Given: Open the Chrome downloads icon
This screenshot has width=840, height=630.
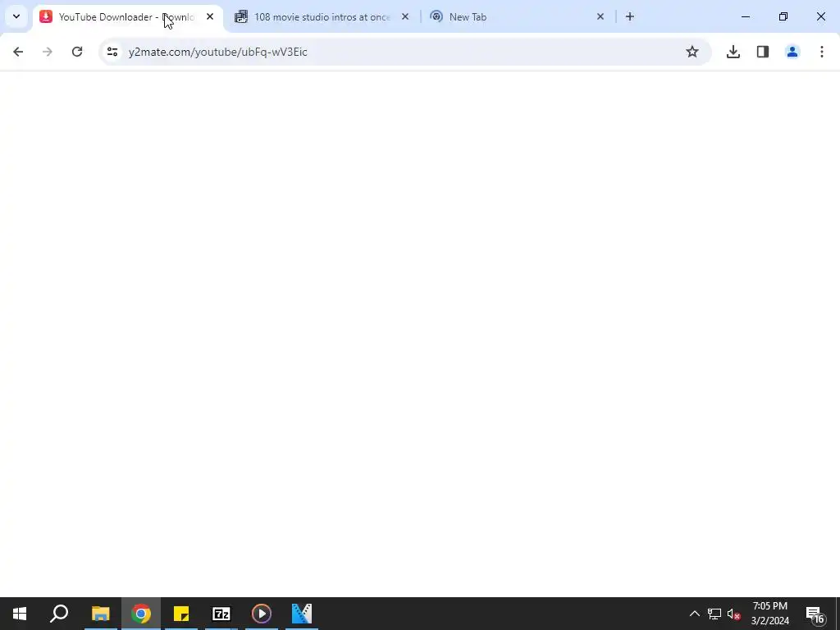Looking at the screenshot, I should (733, 52).
